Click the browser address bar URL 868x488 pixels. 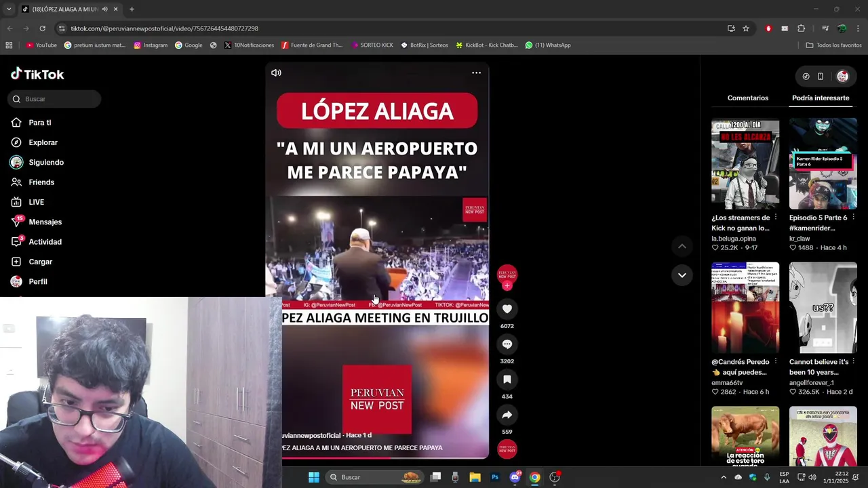point(165,28)
